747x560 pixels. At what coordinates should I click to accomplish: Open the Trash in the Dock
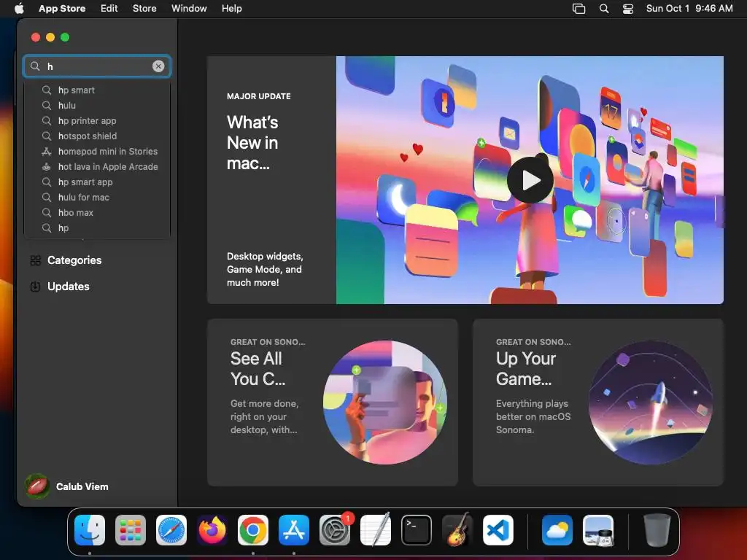[x=657, y=530]
